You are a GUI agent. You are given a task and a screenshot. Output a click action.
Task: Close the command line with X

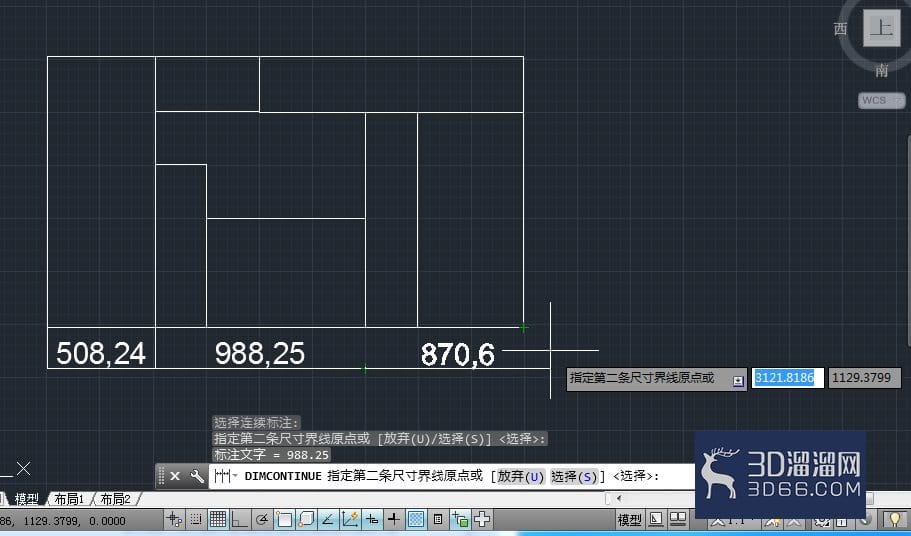point(175,476)
